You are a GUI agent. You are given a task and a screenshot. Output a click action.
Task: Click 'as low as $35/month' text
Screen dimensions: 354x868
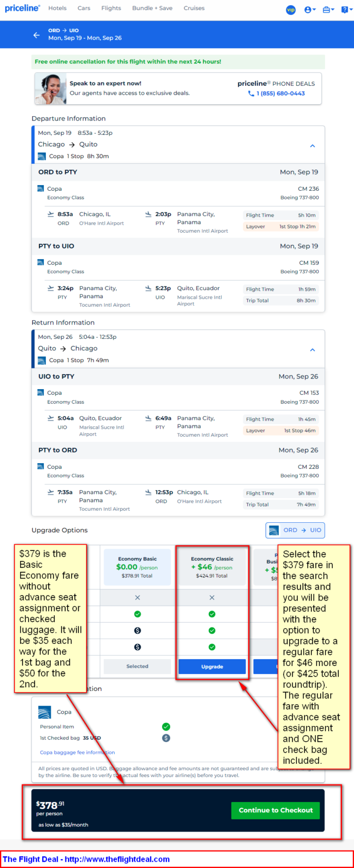point(63,825)
